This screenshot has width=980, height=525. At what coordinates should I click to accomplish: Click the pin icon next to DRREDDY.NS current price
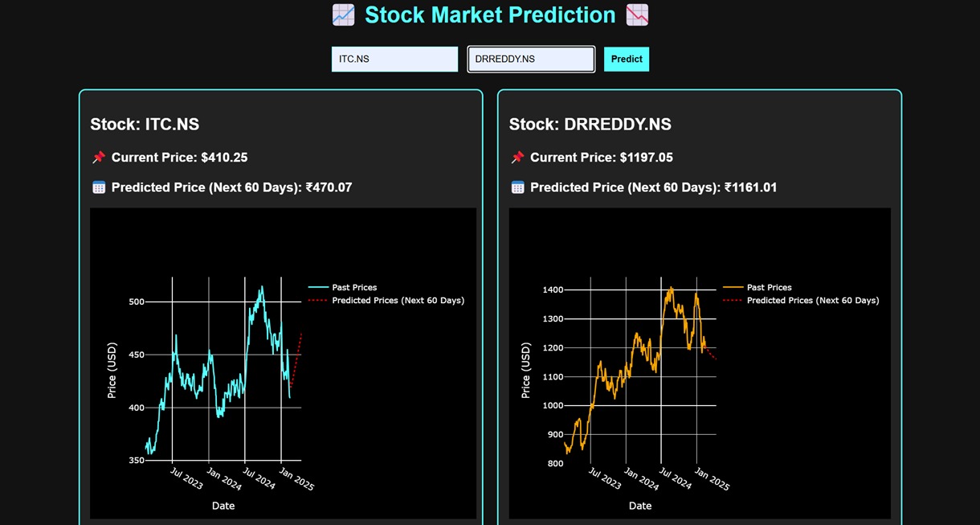pos(517,157)
